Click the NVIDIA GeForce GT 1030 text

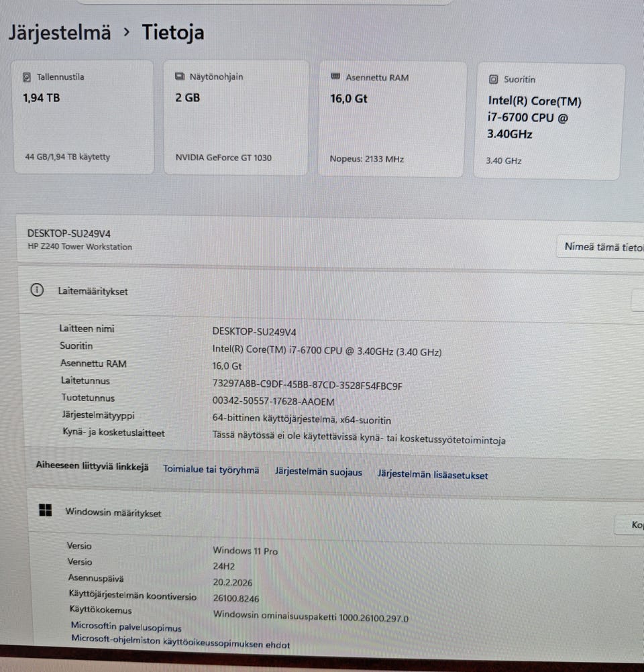coord(223,158)
